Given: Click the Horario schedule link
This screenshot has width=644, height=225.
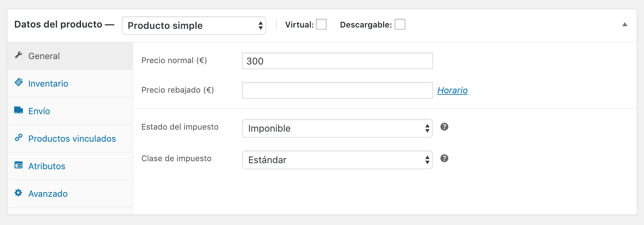Looking at the screenshot, I should [452, 90].
